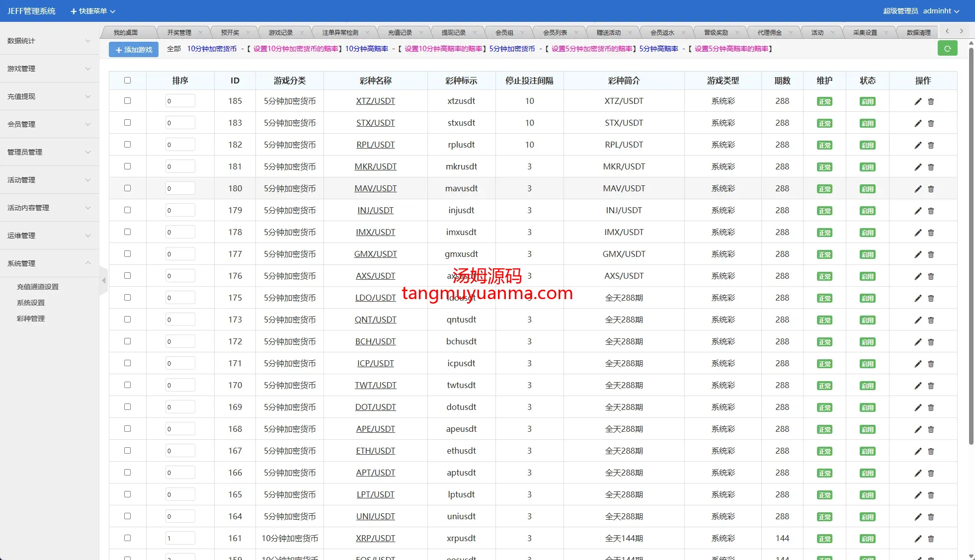Check the select-all header checkbox
Viewport: 975px width, 560px height.
tap(127, 80)
